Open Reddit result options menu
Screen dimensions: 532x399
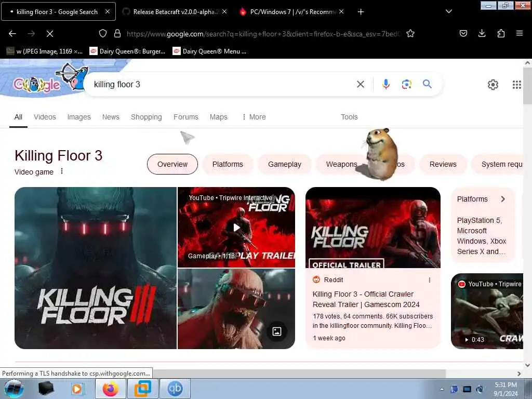[x=430, y=280]
